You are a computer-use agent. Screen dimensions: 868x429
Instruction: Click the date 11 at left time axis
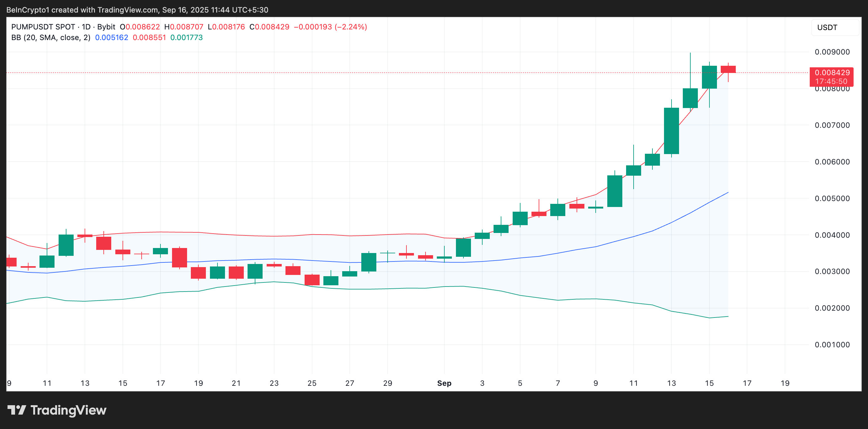pyautogui.click(x=47, y=383)
